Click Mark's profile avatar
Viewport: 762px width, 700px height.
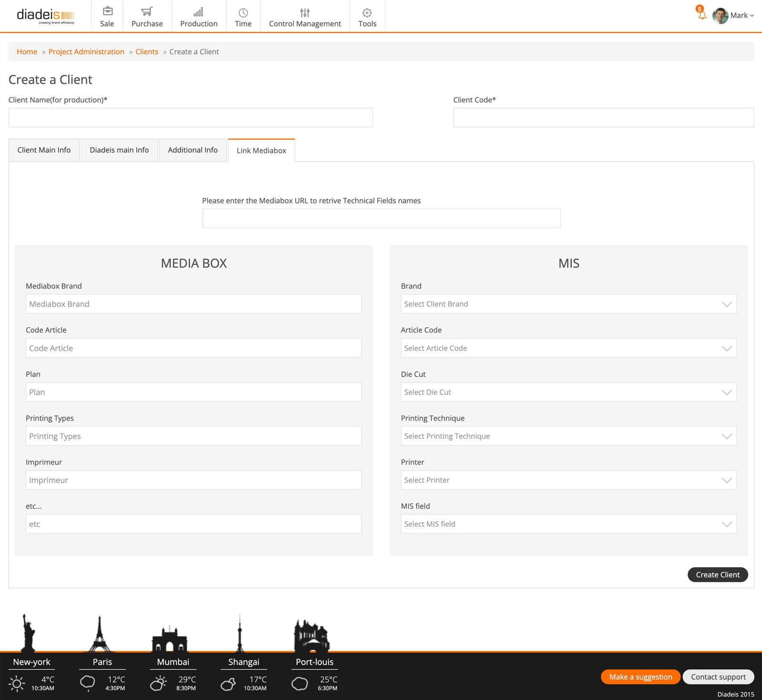click(720, 15)
